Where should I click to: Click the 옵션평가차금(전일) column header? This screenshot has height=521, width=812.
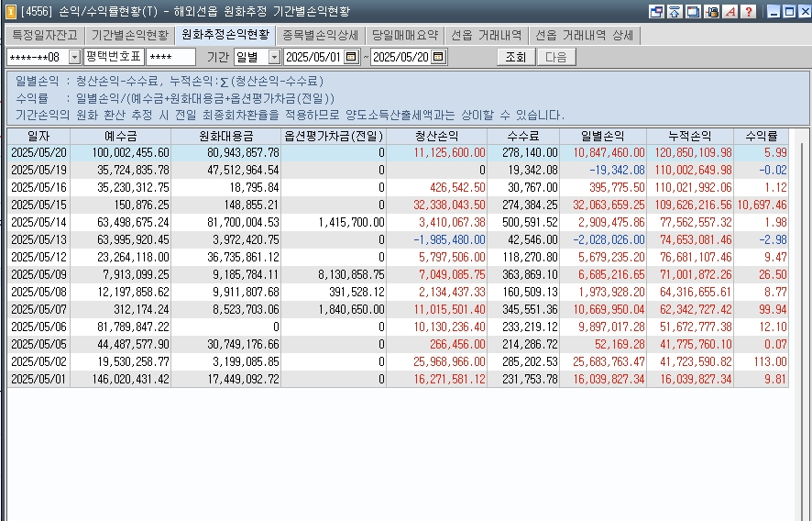(x=334, y=137)
